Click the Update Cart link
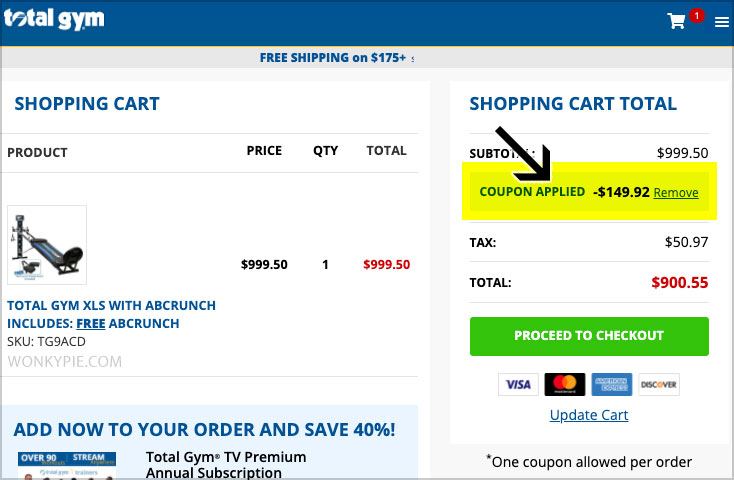Viewport: 734px width, 480px height. (x=589, y=415)
